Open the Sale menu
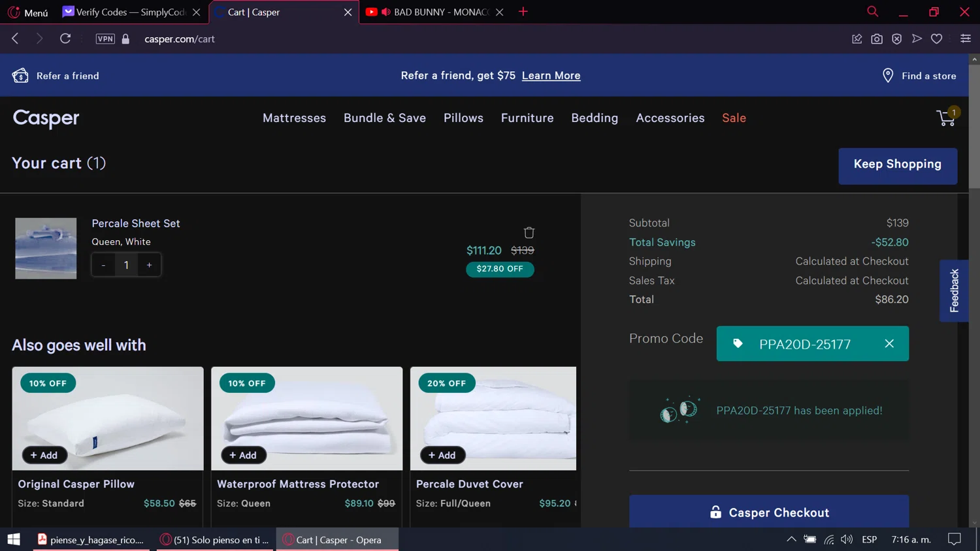The image size is (980, 551). click(734, 118)
